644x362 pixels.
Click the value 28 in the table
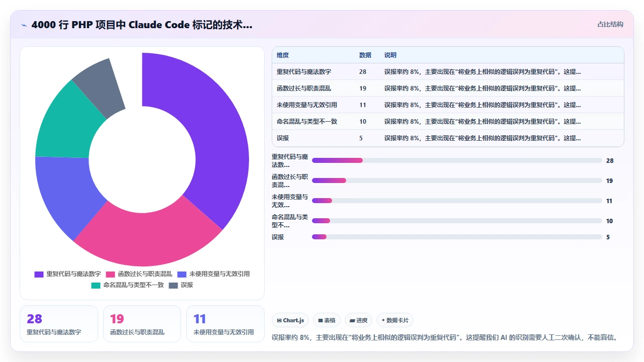tap(363, 72)
